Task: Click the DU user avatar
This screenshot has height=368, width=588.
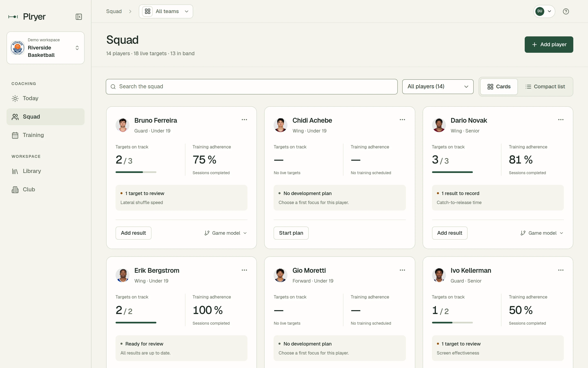Action: [540, 11]
